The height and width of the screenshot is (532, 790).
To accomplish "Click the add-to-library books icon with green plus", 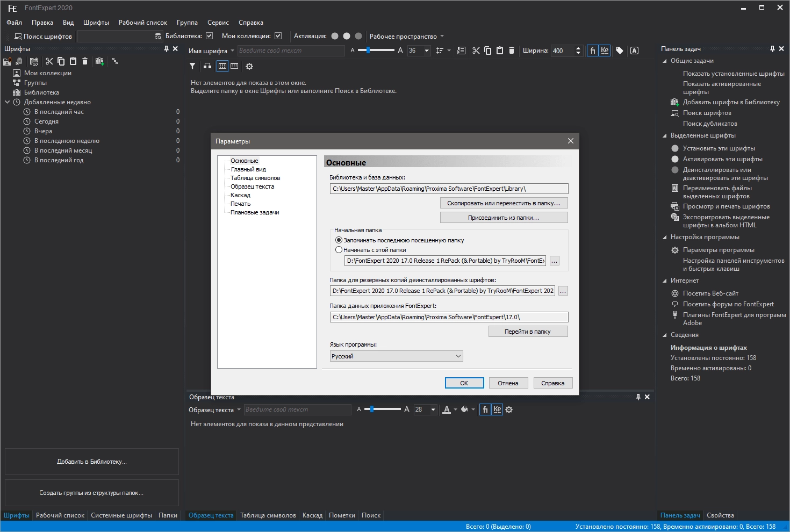I will coord(99,61).
